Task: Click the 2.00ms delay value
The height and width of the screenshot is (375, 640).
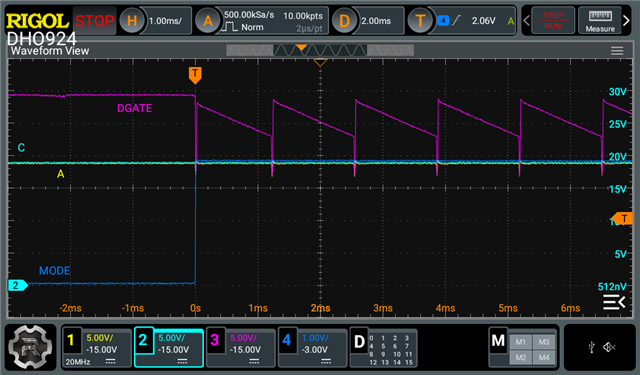Action: tap(376, 21)
